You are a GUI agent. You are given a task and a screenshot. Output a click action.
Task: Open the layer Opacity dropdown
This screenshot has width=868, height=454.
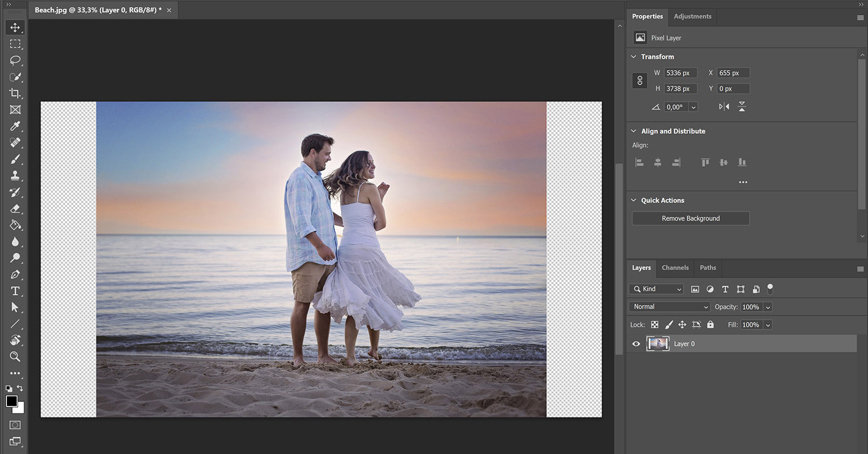(x=768, y=307)
